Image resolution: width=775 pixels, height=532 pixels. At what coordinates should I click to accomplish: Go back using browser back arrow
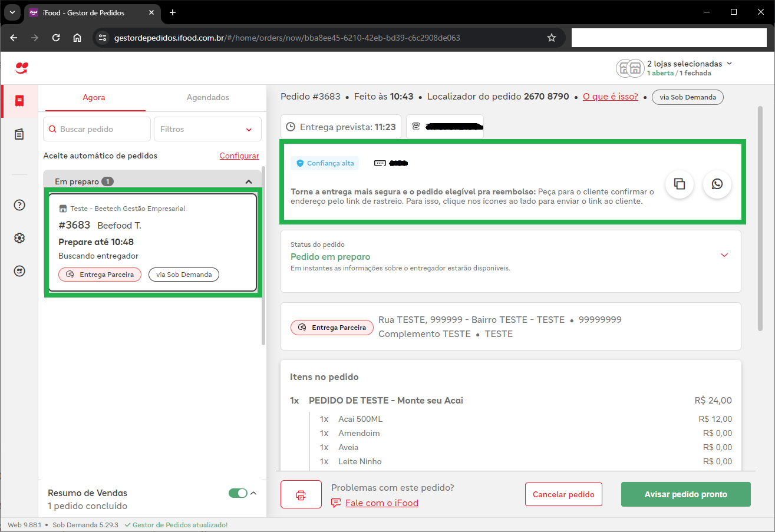[x=14, y=38]
